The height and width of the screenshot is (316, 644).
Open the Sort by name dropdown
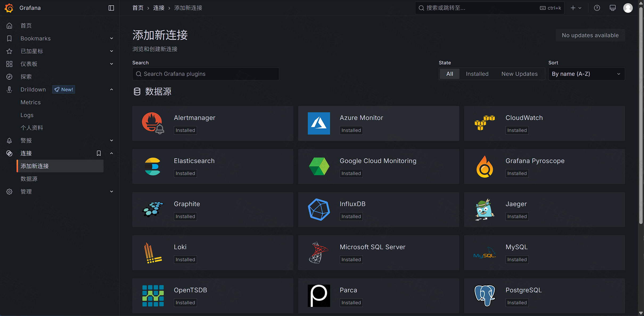(x=586, y=74)
